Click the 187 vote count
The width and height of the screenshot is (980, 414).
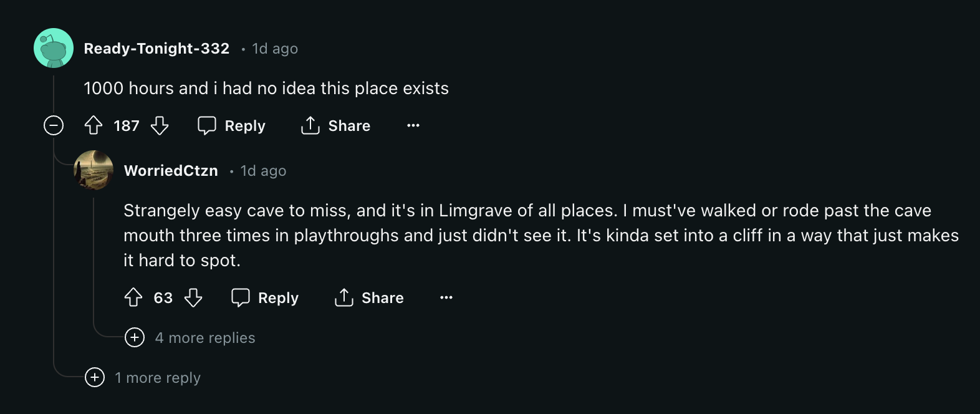(x=125, y=125)
